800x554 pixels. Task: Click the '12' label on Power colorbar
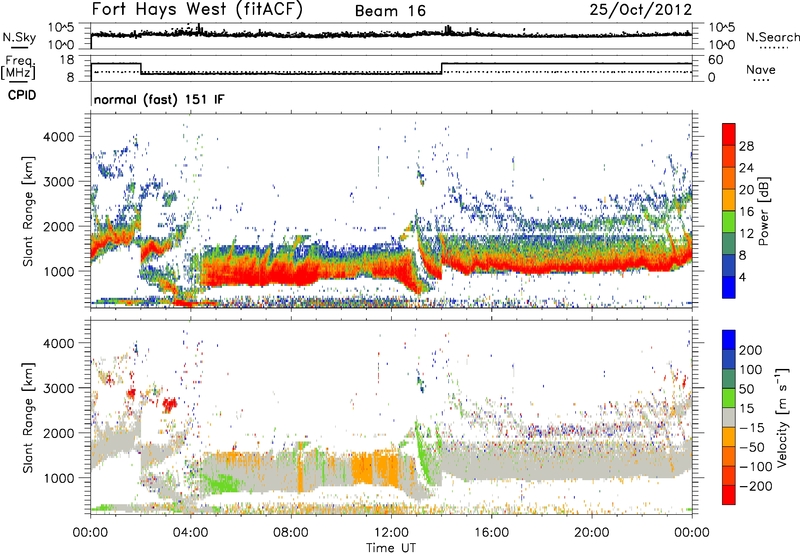746,234
